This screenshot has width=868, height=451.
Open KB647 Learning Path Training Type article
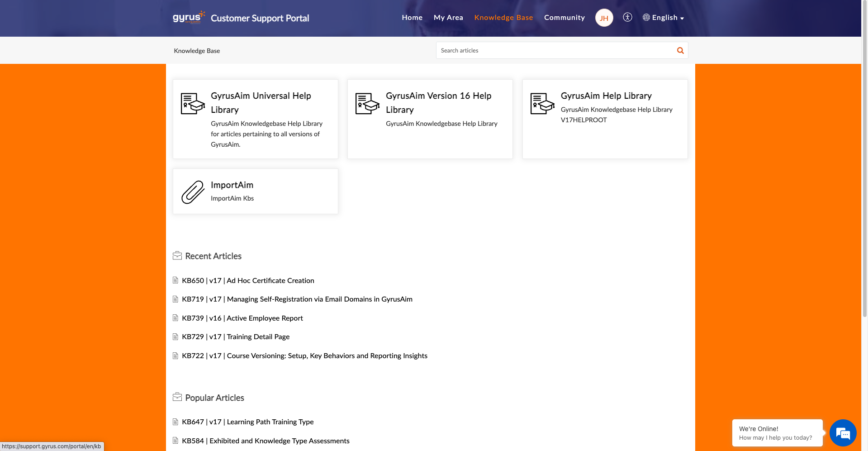pos(248,422)
